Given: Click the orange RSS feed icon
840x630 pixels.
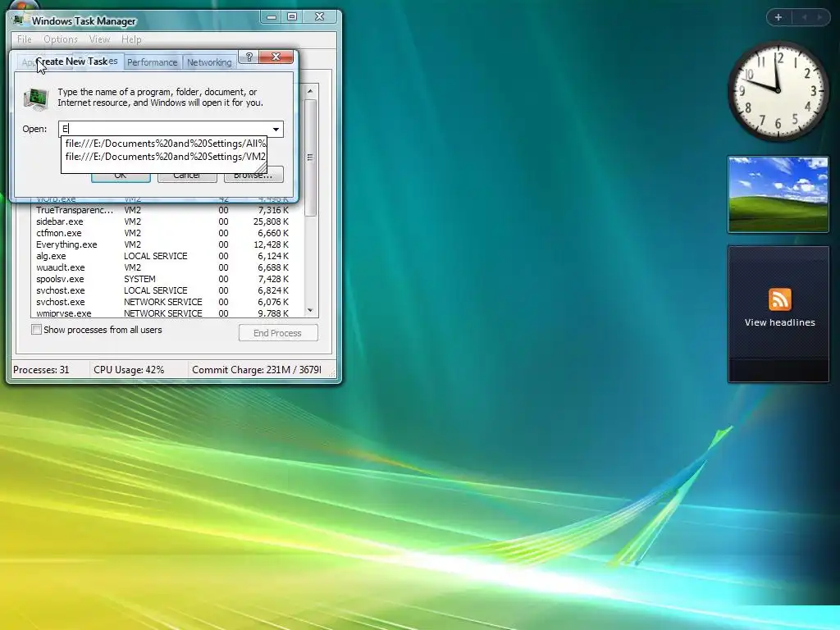Looking at the screenshot, I should tap(779, 299).
